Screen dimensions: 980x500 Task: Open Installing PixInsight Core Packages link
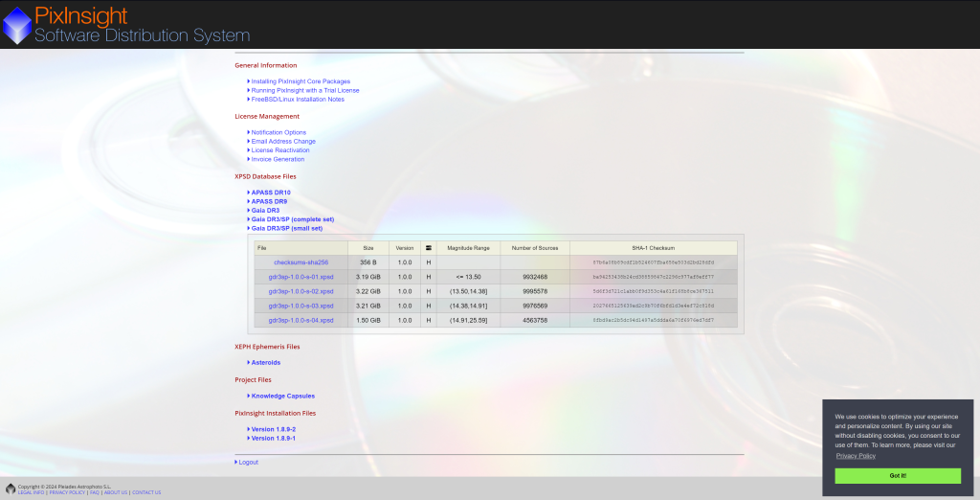301,81
